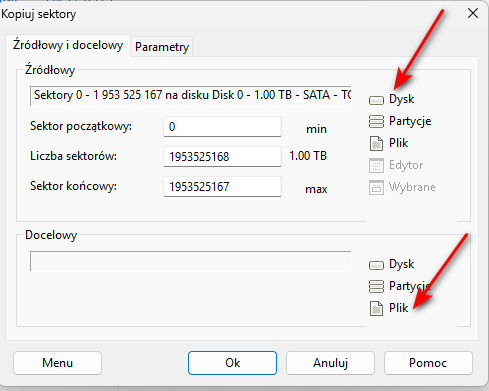Focus the Sektor końcowy input field
The height and width of the screenshot is (391, 489).
click(x=222, y=186)
